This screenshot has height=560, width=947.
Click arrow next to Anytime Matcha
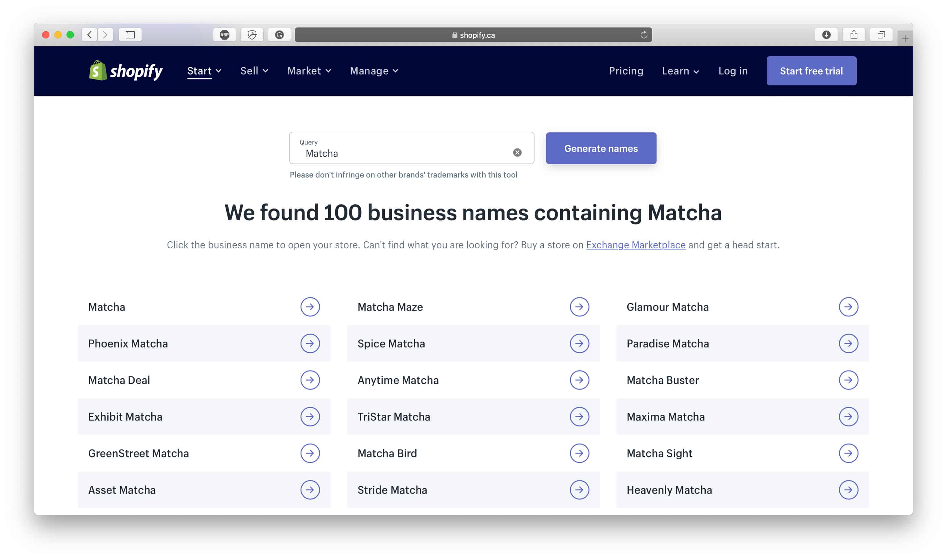coord(579,380)
